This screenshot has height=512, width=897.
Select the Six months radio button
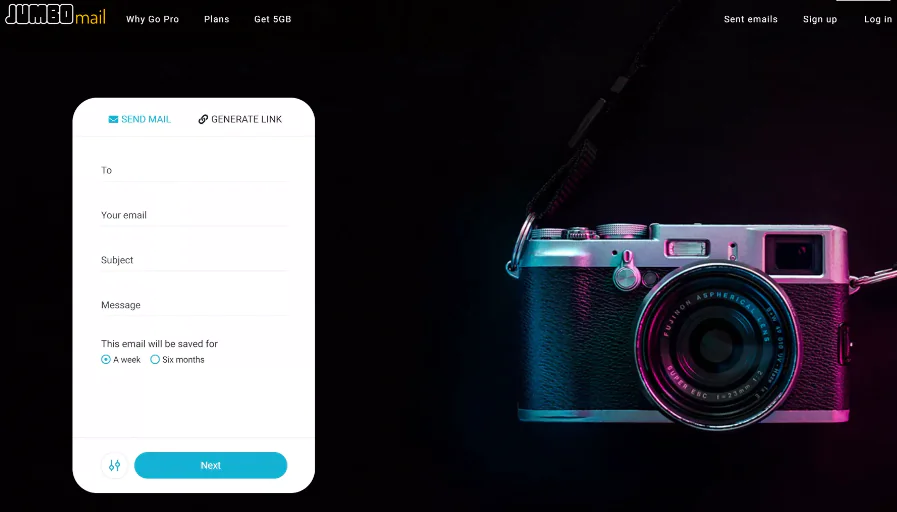click(x=155, y=360)
